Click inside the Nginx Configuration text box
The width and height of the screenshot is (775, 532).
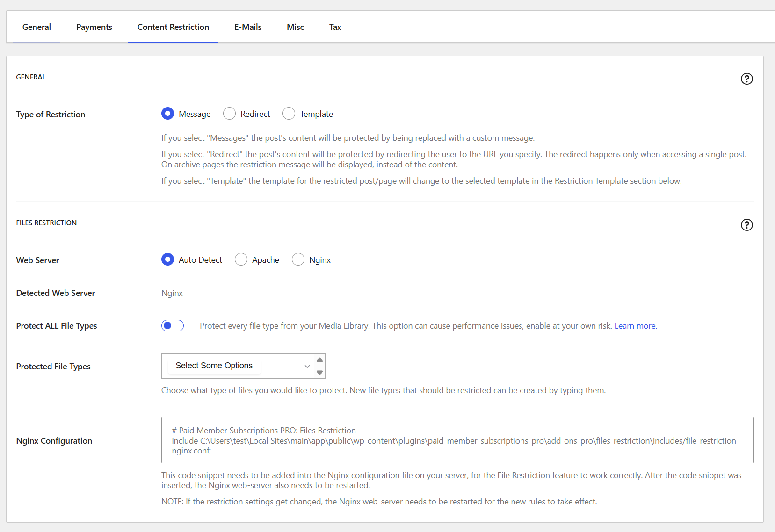[457, 440]
